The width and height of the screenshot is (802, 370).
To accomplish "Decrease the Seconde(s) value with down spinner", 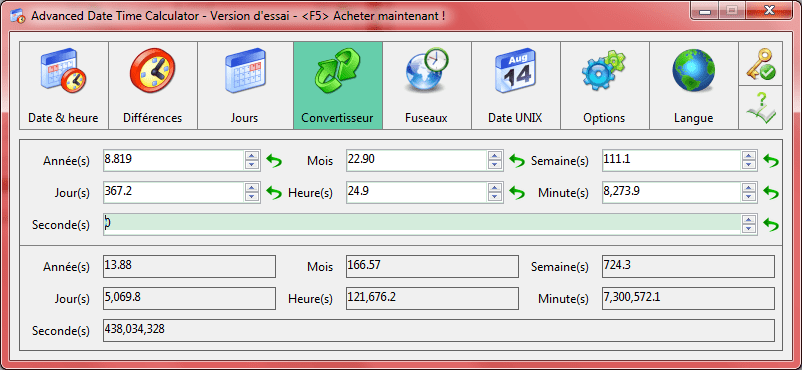I will 749,229.
